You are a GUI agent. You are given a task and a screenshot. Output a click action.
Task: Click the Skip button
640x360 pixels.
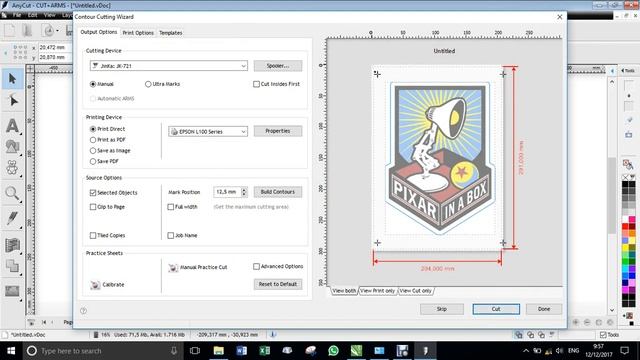coord(442,309)
